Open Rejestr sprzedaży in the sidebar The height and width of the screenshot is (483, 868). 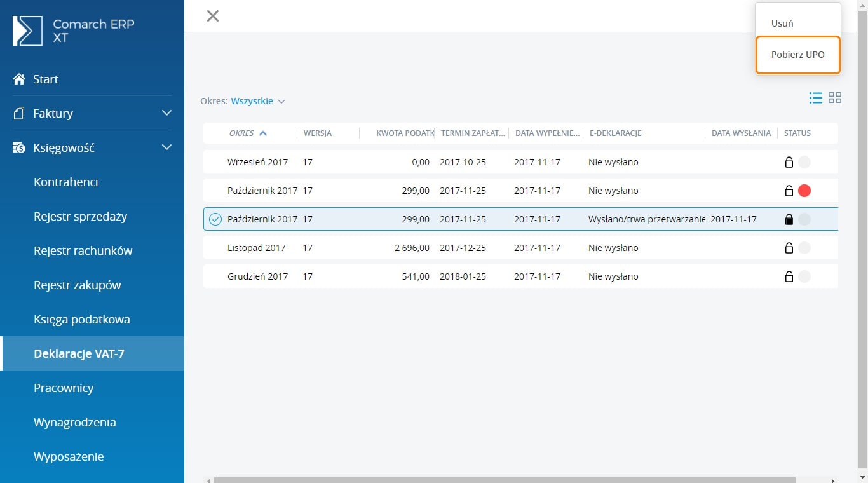(80, 216)
